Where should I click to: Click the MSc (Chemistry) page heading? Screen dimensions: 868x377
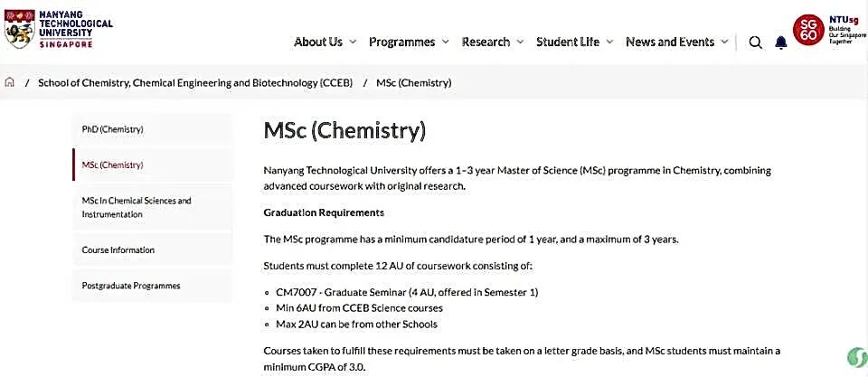pos(344,130)
